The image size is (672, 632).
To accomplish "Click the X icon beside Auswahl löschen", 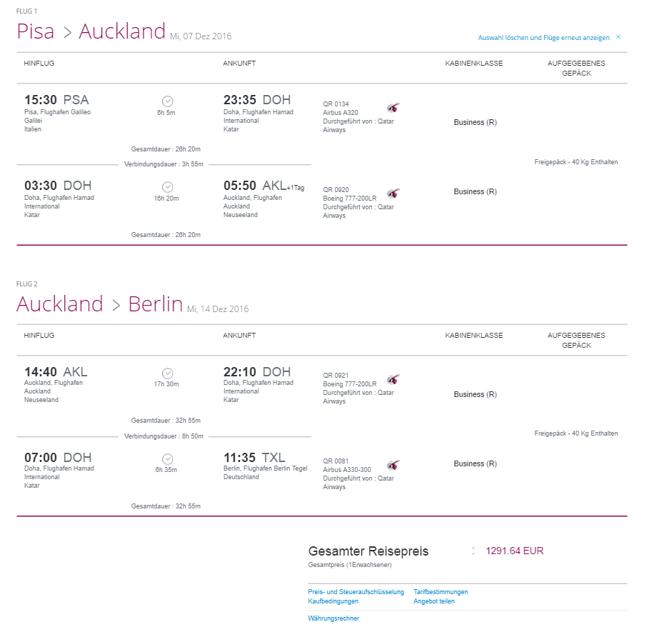I will coord(618,37).
